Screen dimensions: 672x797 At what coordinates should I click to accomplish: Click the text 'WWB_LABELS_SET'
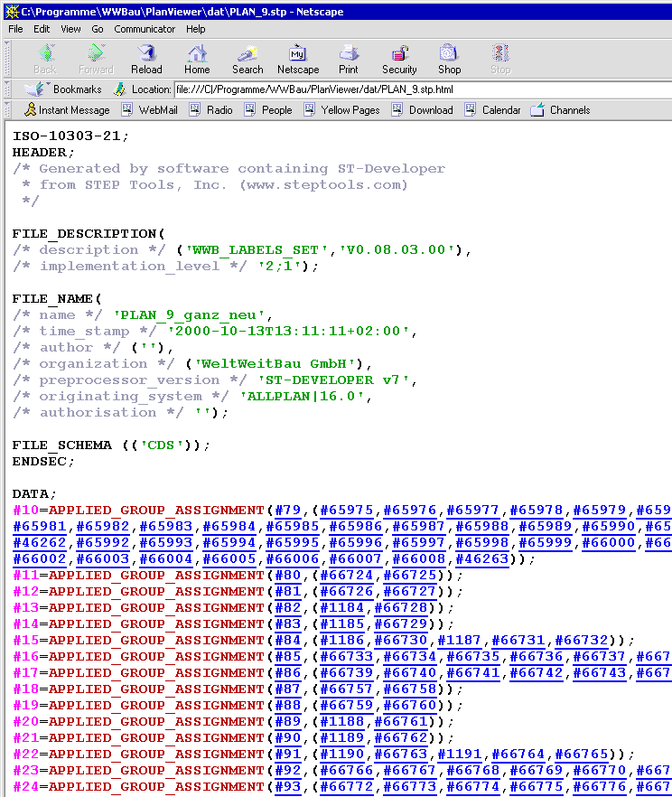(x=257, y=250)
